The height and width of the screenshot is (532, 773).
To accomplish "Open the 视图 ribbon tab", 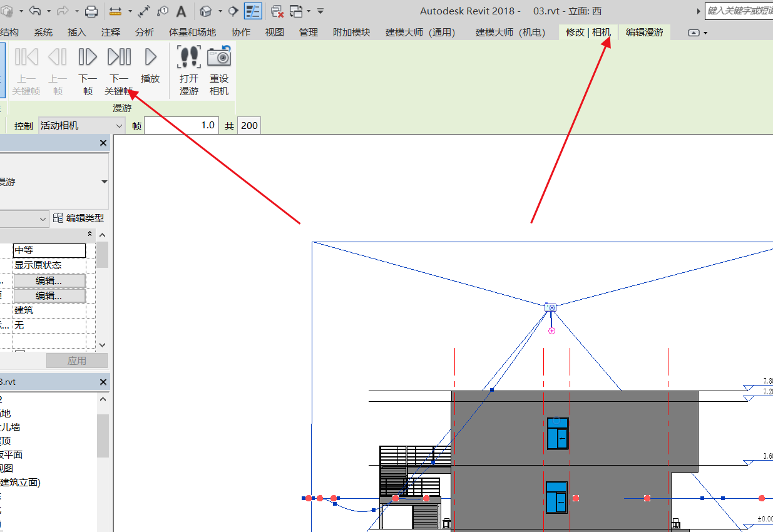I will click(x=275, y=33).
